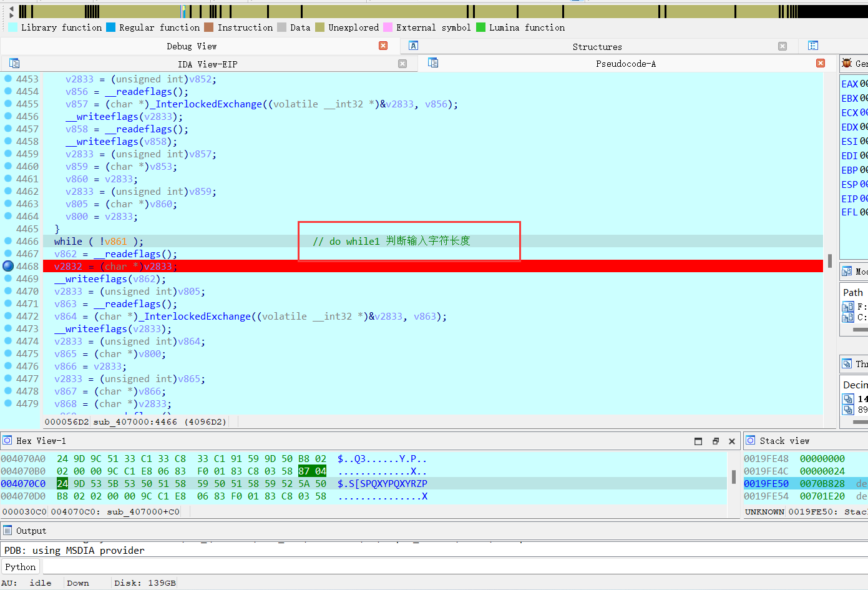868x590 pixels.
Task: Click the ESP register label
Action: click(x=849, y=184)
